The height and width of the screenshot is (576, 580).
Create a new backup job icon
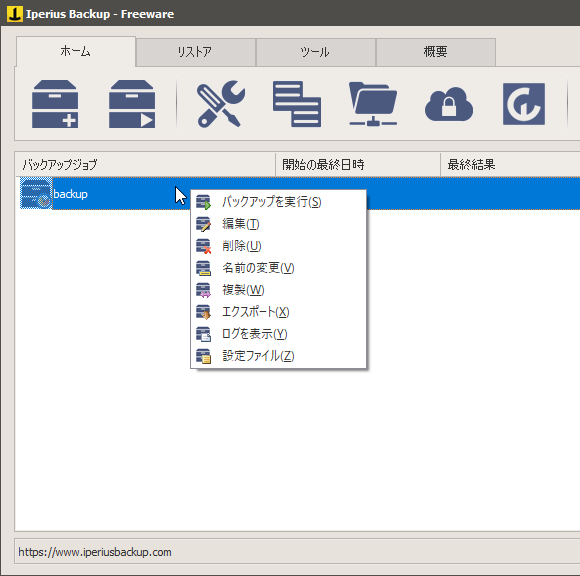coord(55,104)
